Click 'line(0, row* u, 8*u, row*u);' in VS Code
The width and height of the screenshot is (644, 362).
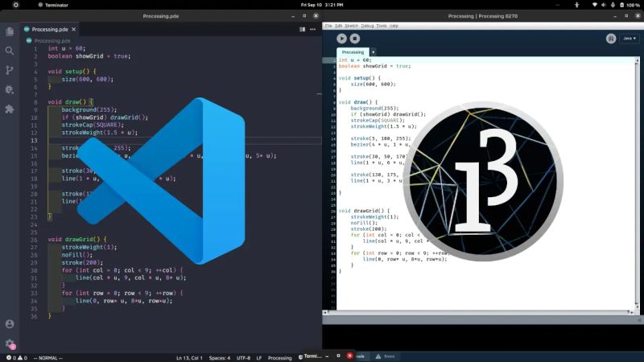[x=124, y=301]
